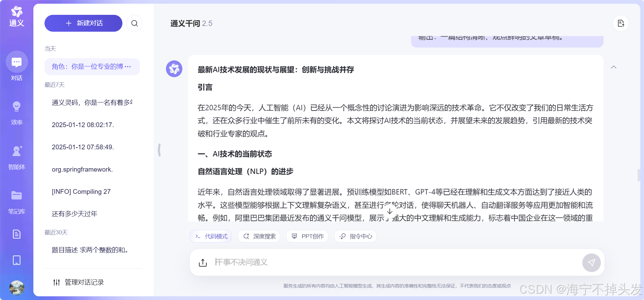Open conversation 还有多少天过年
This screenshot has height=300, width=644.
pyautogui.click(x=92, y=214)
